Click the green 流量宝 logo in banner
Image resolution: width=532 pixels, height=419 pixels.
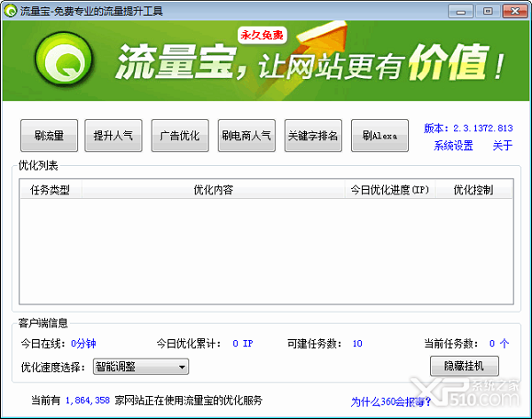tap(64, 59)
